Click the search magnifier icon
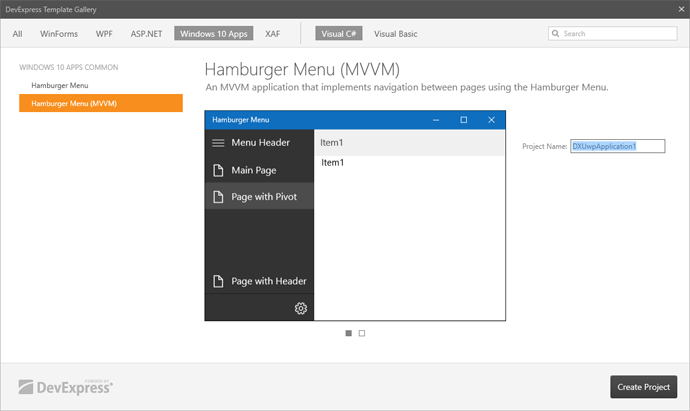690x411 pixels. click(x=557, y=34)
